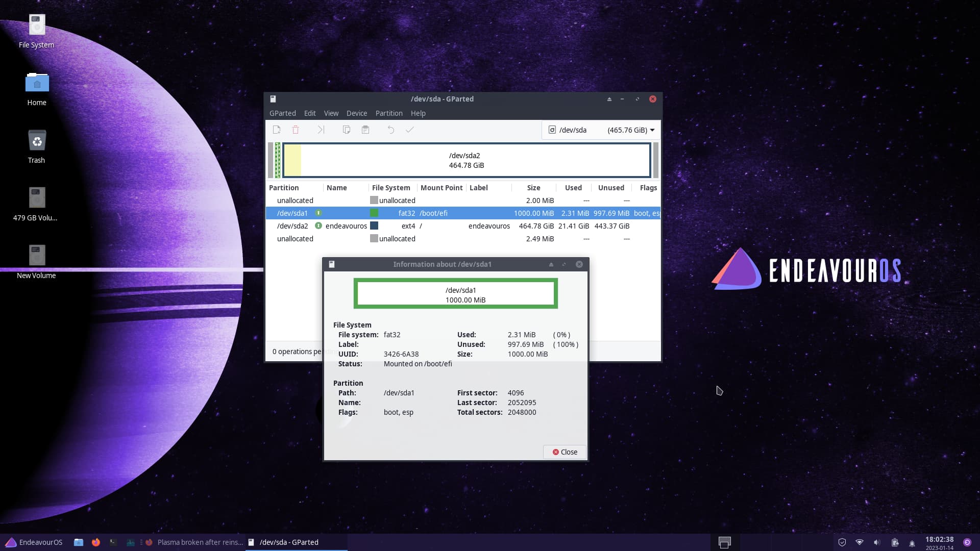
Task: Launch file manager from the taskbar
Action: (79, 542)
